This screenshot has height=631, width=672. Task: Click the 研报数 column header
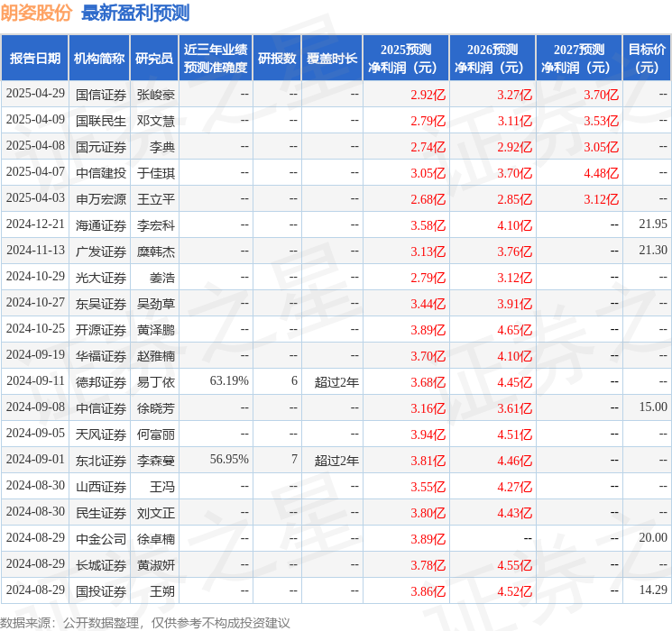[277, 59]
